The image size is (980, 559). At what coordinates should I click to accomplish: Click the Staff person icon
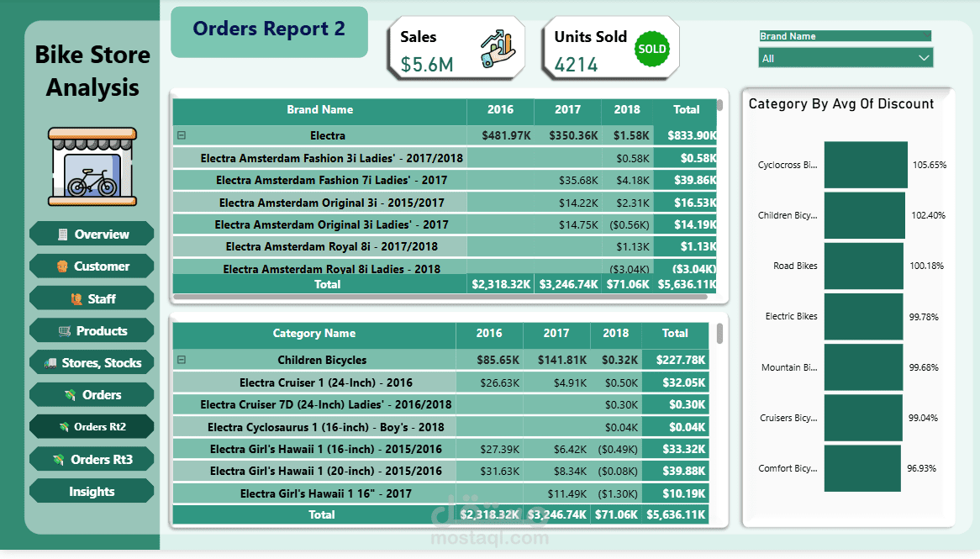coord(76,299)
